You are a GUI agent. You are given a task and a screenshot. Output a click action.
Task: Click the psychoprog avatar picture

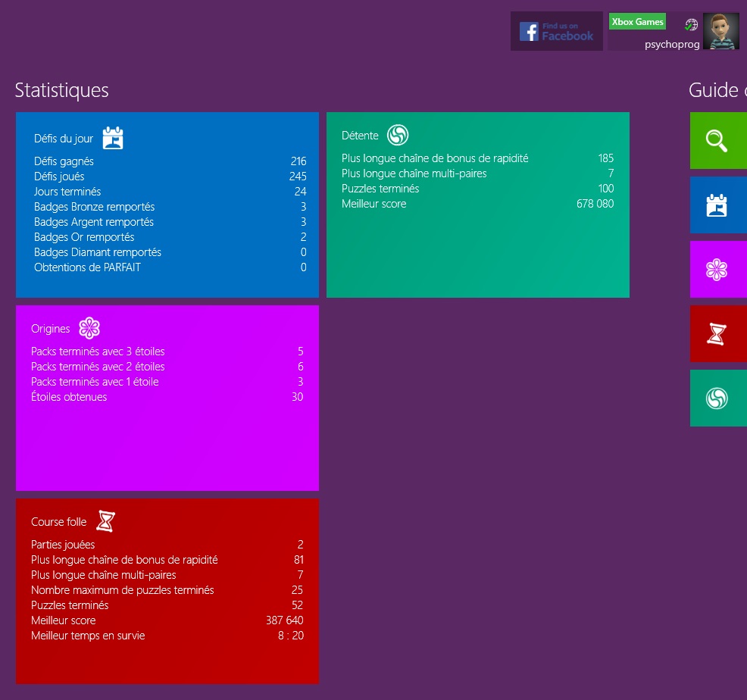pyautogui.click(x=720, y=31)
